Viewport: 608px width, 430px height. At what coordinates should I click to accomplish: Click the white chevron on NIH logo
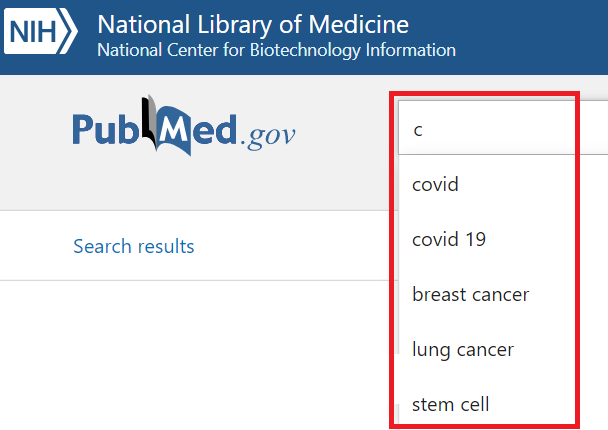(x=69, y=31)
